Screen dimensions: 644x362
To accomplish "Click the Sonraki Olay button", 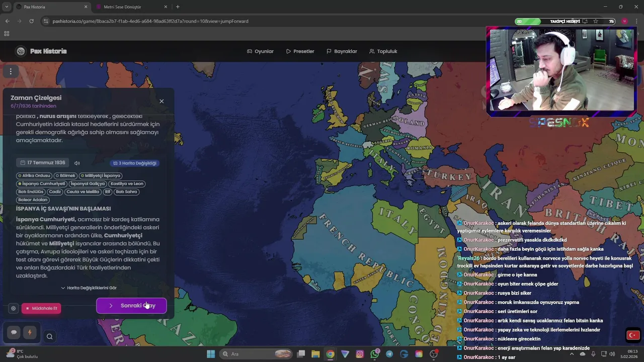I will [131, 306].
